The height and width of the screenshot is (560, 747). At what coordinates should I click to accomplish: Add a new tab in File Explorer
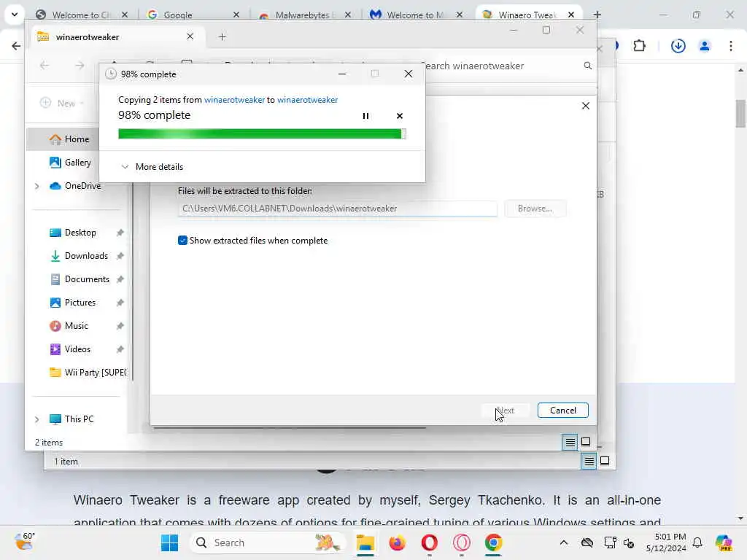(222, 36)
